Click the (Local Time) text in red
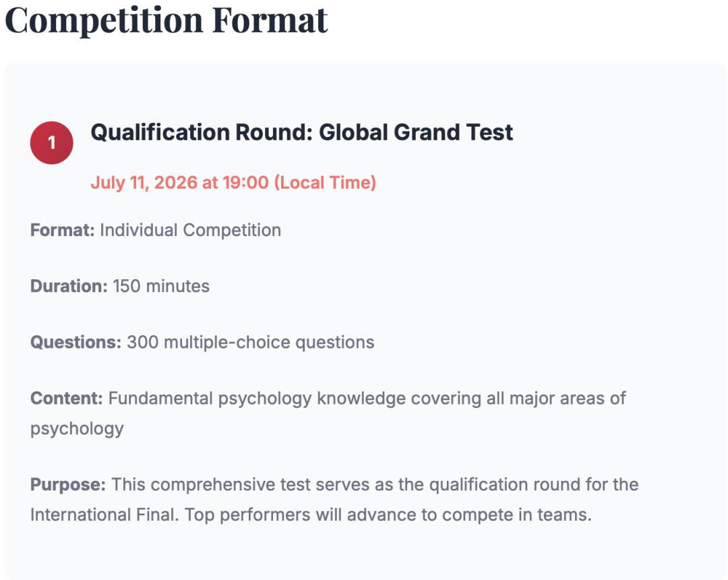 pyautogui.click(x=325, y=183)
